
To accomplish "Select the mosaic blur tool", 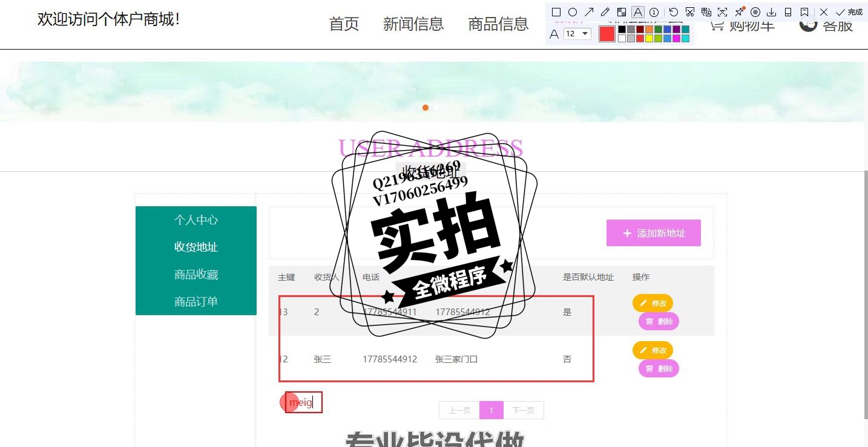I will click(x=622, y=12).
